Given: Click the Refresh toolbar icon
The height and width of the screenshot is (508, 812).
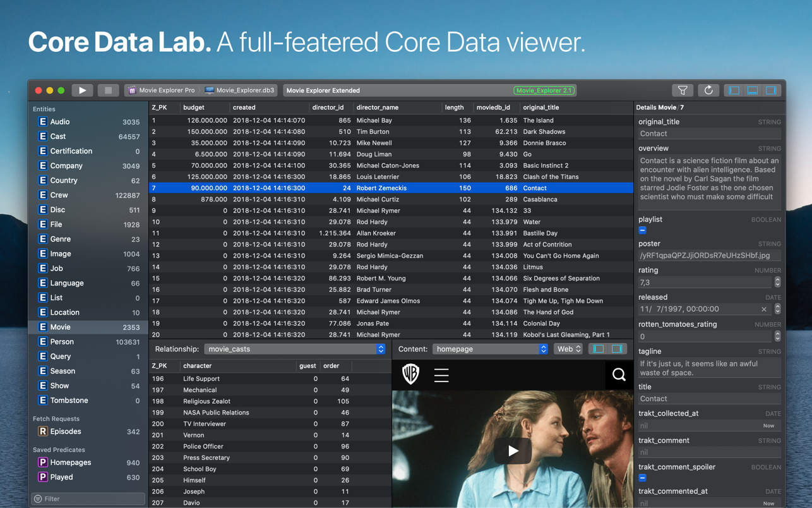Looking at the screenshot, I should pos(708,90).
